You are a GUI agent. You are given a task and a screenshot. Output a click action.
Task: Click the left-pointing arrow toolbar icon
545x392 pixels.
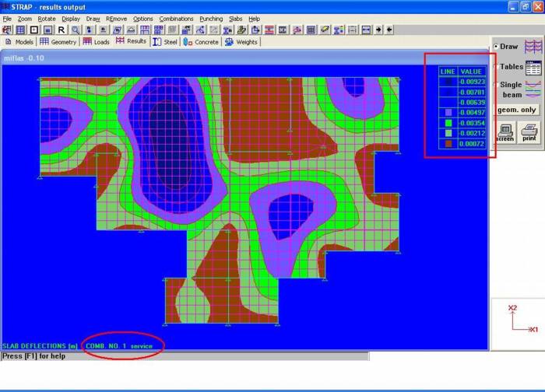[389, 30]
